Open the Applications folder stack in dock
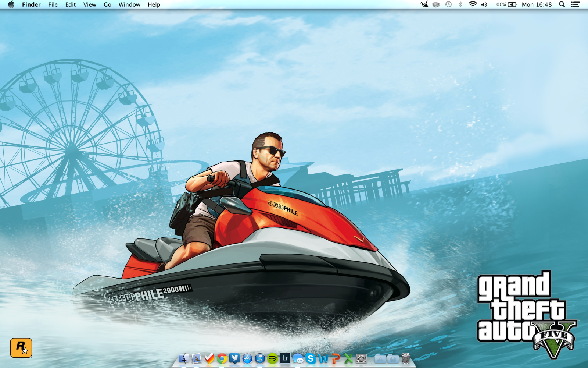The image size is (588, 368). pyautogui.click(x=380, y=358)
